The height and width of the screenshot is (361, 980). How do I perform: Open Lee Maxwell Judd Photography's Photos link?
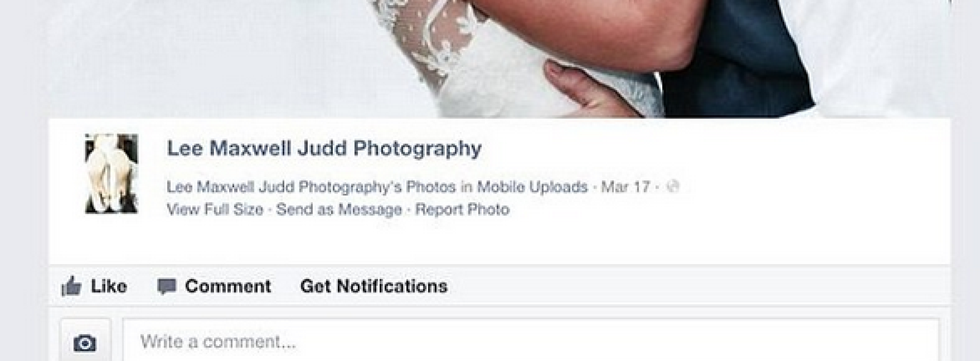coord(311,187)
